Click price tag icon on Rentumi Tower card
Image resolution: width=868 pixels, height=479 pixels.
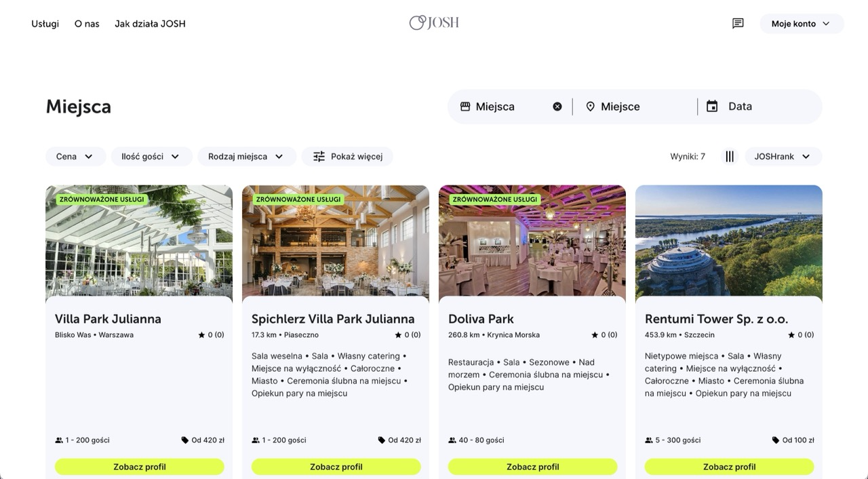tap(775, 440)
